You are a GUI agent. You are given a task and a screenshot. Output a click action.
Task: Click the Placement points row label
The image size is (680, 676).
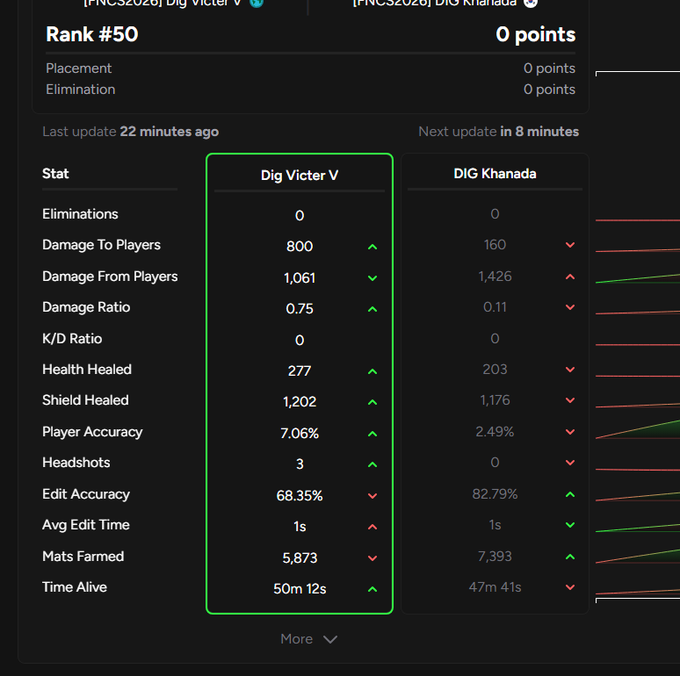click(x=79, y=68)
